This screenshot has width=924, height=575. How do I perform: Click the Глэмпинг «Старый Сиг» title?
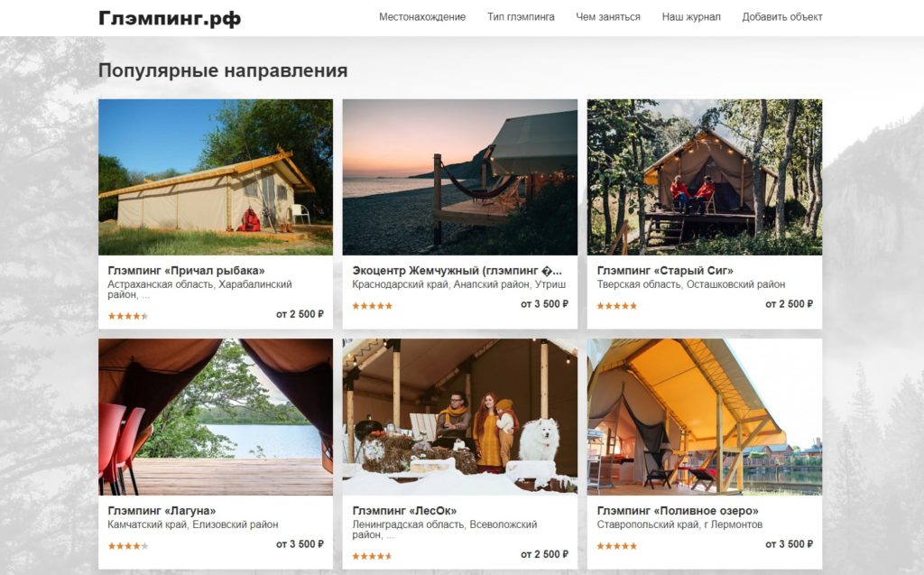click(x=665, y=271)
